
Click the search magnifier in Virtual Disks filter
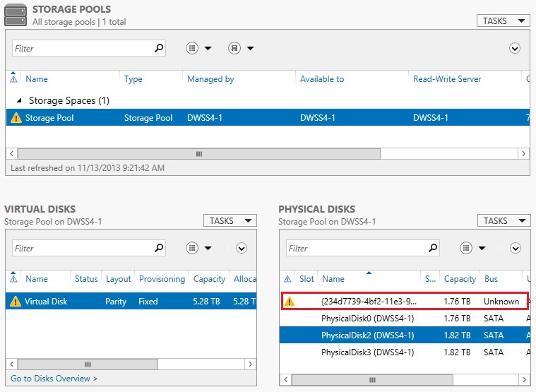(159, 248)
